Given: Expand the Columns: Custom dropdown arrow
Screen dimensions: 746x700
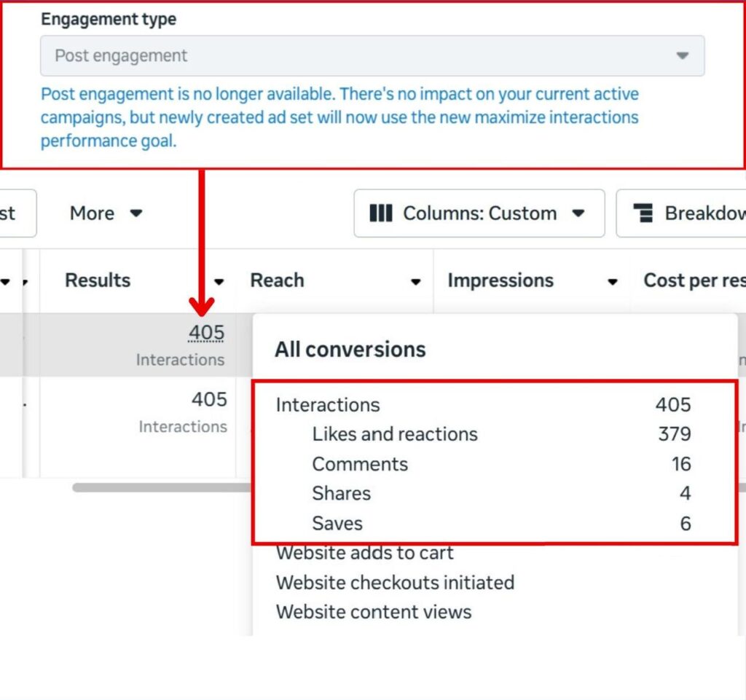Looking at the screenshot, I should [x=578, y=213].
